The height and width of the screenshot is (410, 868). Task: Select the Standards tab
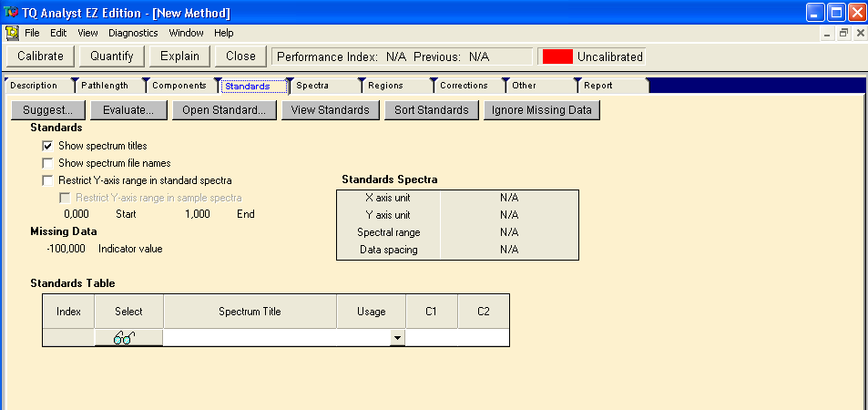pyautogui.click(x=253, y=86)
